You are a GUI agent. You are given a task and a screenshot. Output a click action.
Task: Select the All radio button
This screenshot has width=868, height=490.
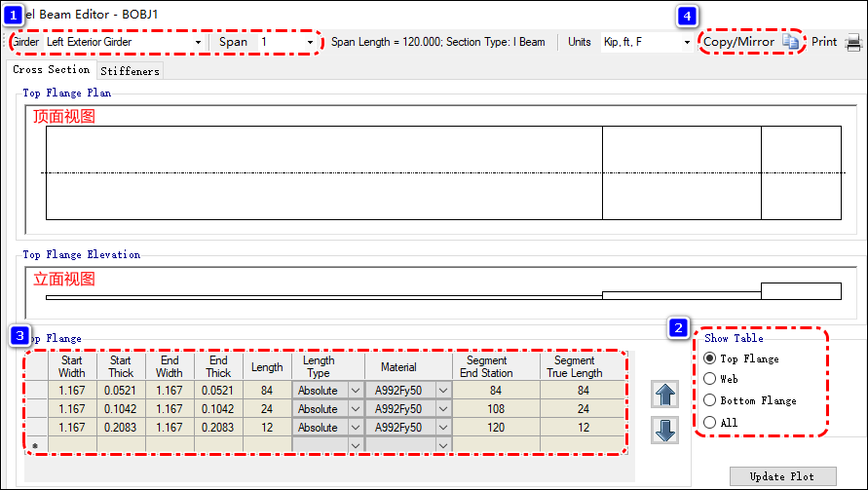point(709,422)
